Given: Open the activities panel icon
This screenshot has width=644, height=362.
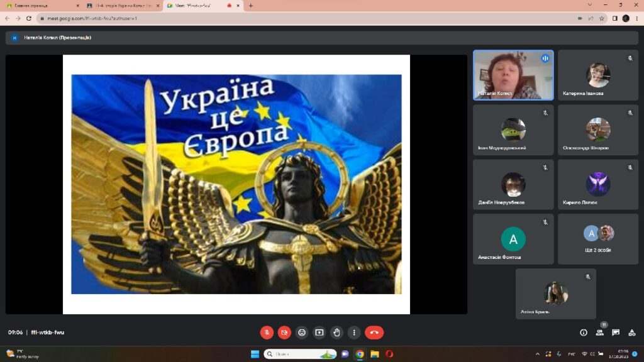Looking at the screenshot, I should click(x=631, y=332).
